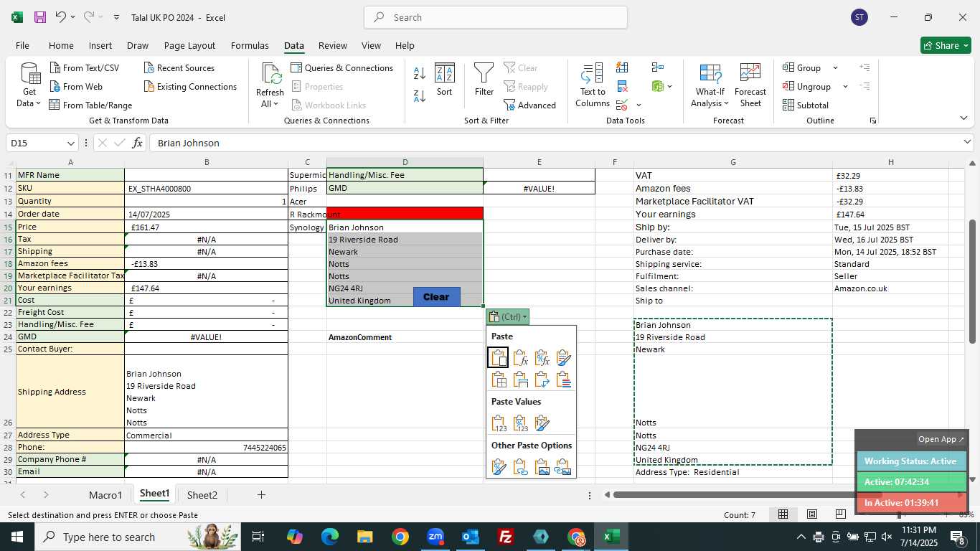Select Keep Source Formatting paste icon
This screenshot has width=980, height=551.
[x=563, y=357]
